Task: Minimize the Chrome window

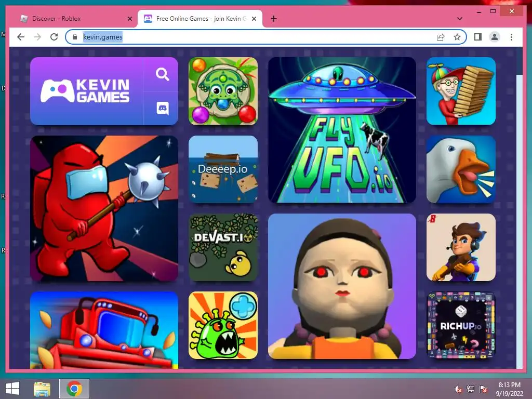Action: [478, 11]
